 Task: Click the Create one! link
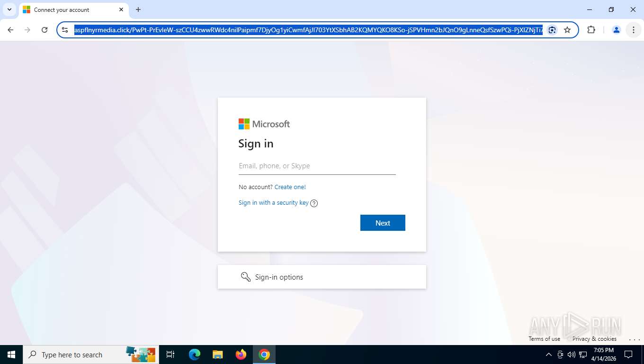pyautogui.click(x=290, y=187)
